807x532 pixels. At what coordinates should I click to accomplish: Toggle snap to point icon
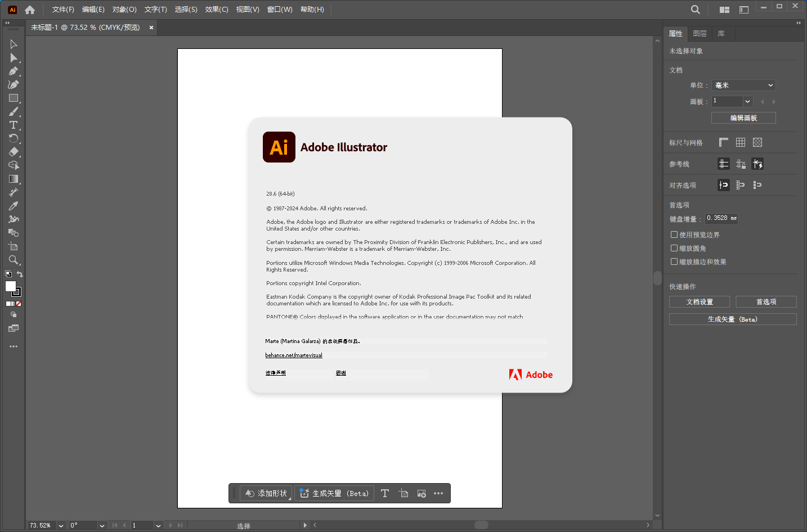(x=724, y=184)
